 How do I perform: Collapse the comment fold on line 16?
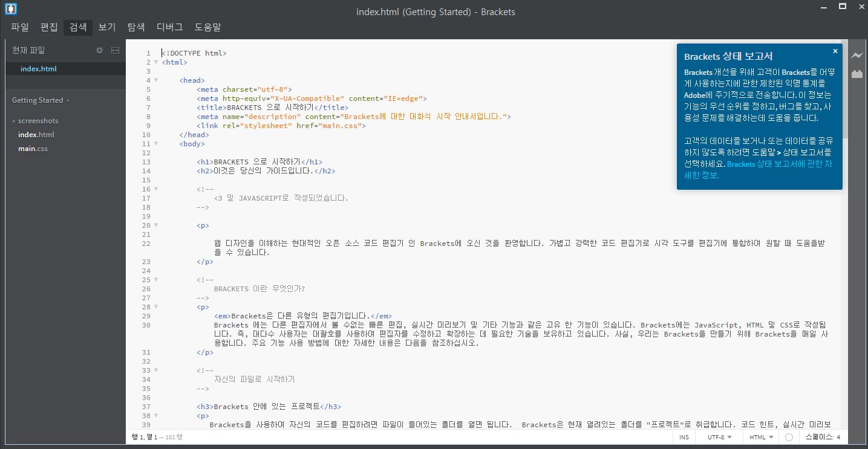pos(156,189)
